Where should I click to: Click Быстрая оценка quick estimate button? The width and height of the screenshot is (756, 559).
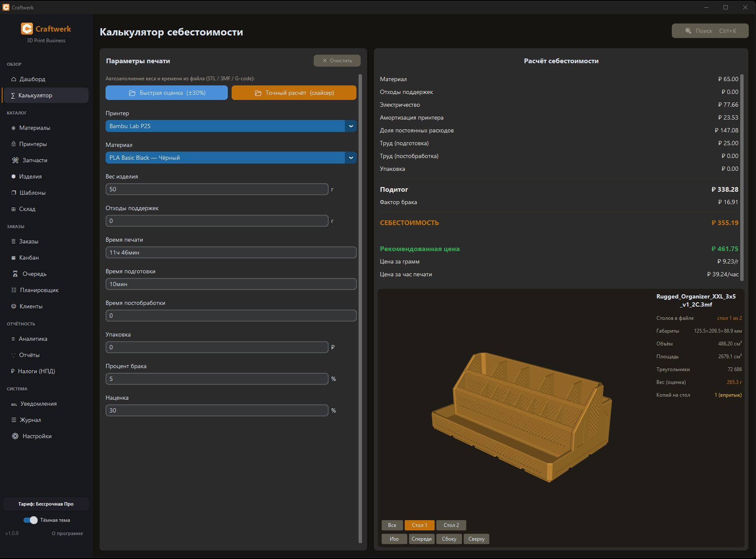pos(167,93)
